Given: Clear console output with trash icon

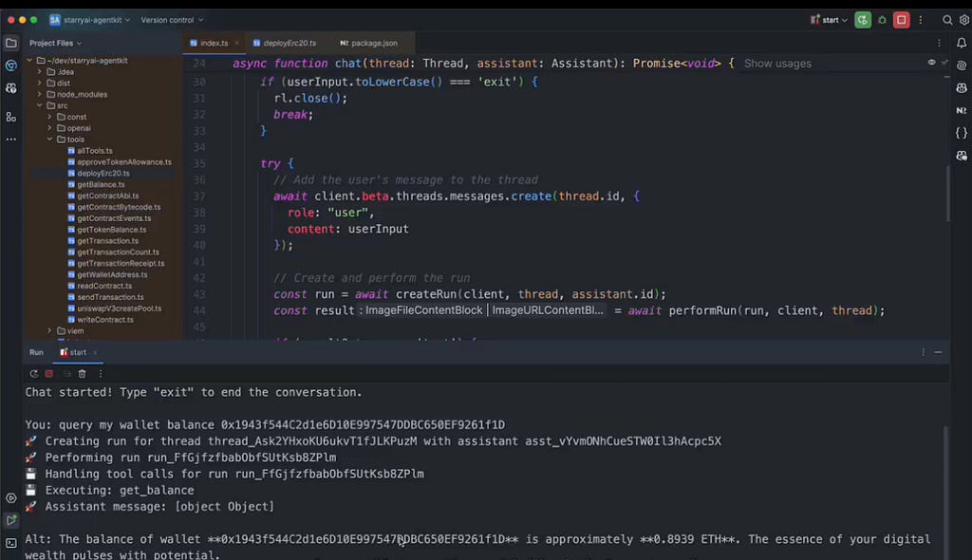Looking at the screenshot, I should [82, 373].
